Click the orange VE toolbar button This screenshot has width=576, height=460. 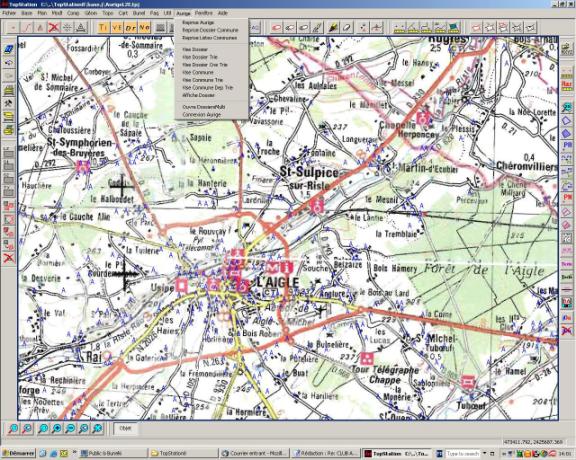[117, 28]
